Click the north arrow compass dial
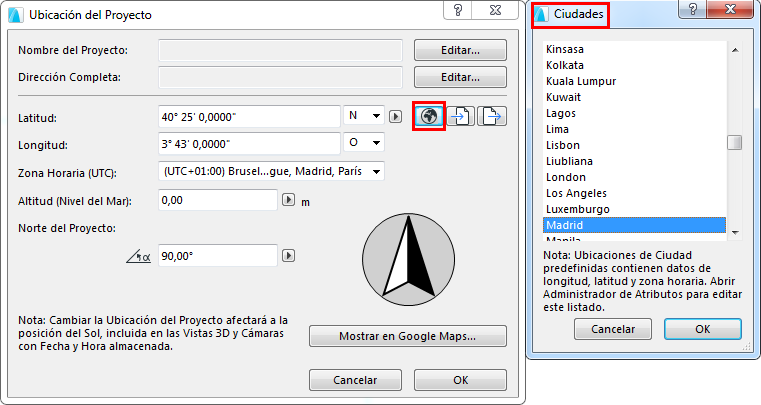Viewport: 761px width, 405px height. tap(409, 259)
